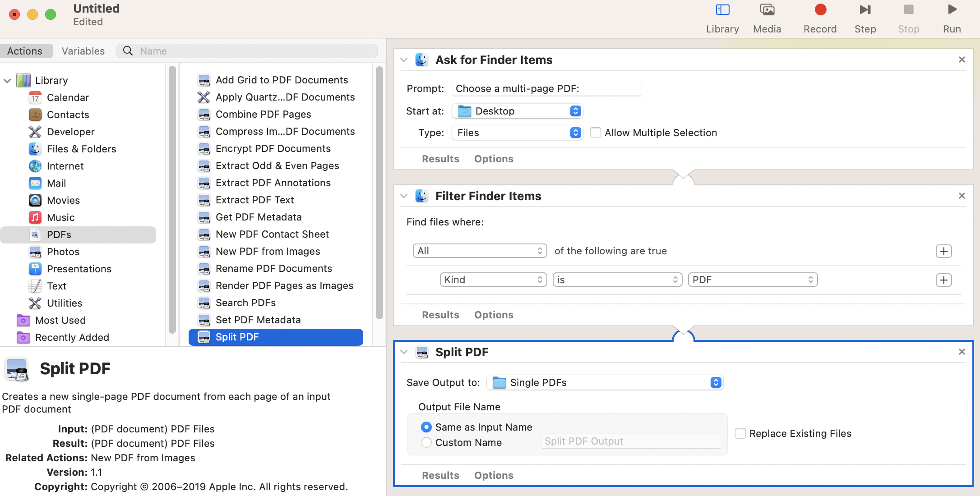980x496 pixels.
Task: Show Results of Ask for Finder Items
Action: click(440, 159)
